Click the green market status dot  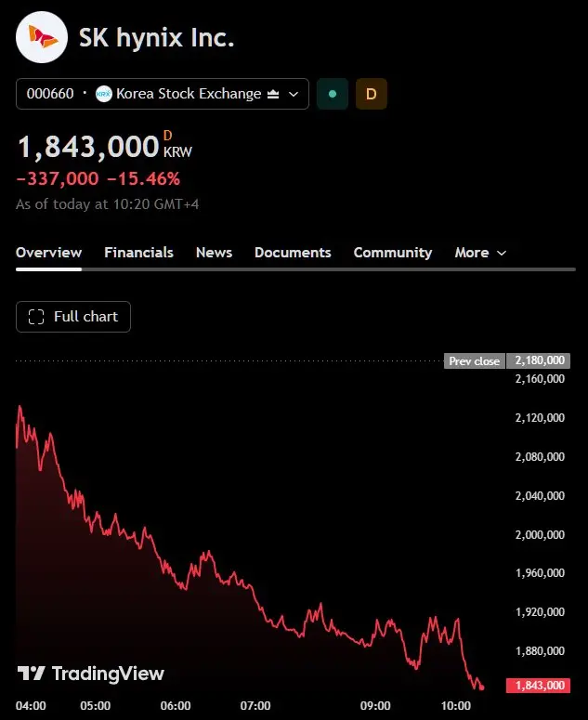pyautogui.click(x=333, y=94)
